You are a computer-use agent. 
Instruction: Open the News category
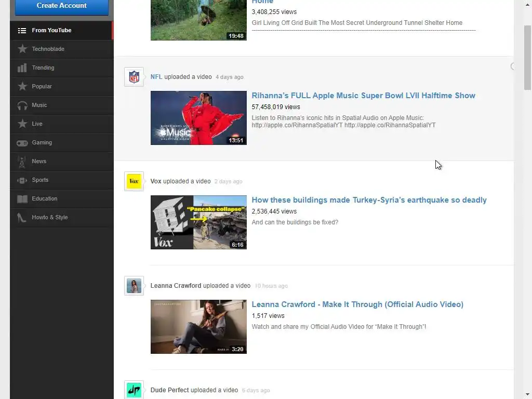click(62, 161)
